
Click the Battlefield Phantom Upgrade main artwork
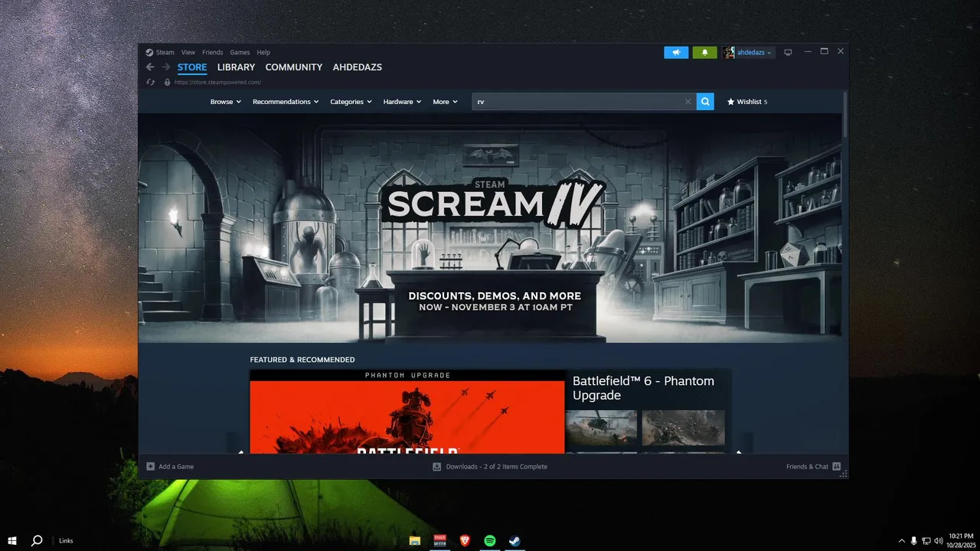click(x=407, y=412)
